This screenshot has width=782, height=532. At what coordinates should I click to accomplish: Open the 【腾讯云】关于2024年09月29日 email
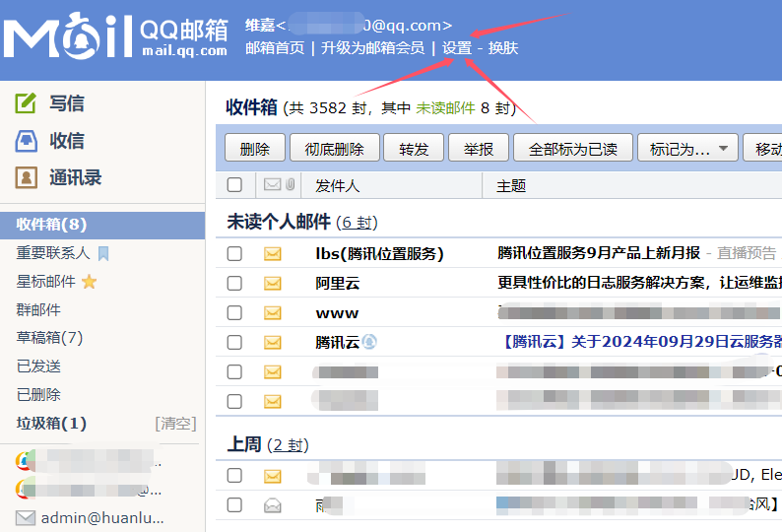tap(639, 341)
